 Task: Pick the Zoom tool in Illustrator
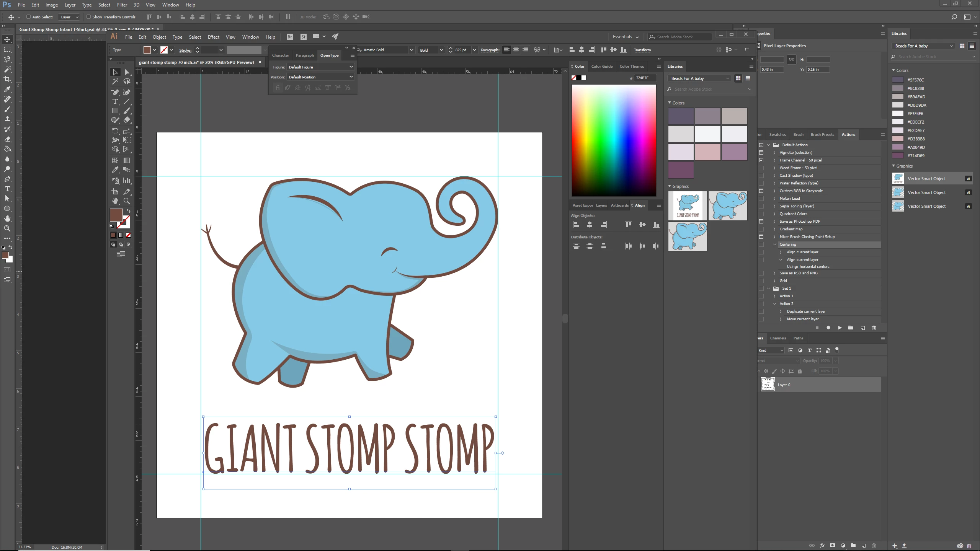(x=127, y=201)
